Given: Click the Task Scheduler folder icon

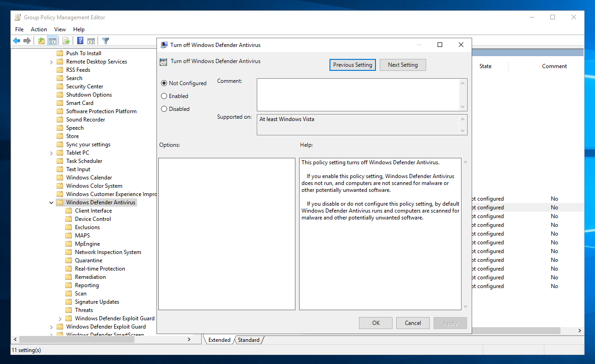Looking at the screenshot, I should pos(60,161).
